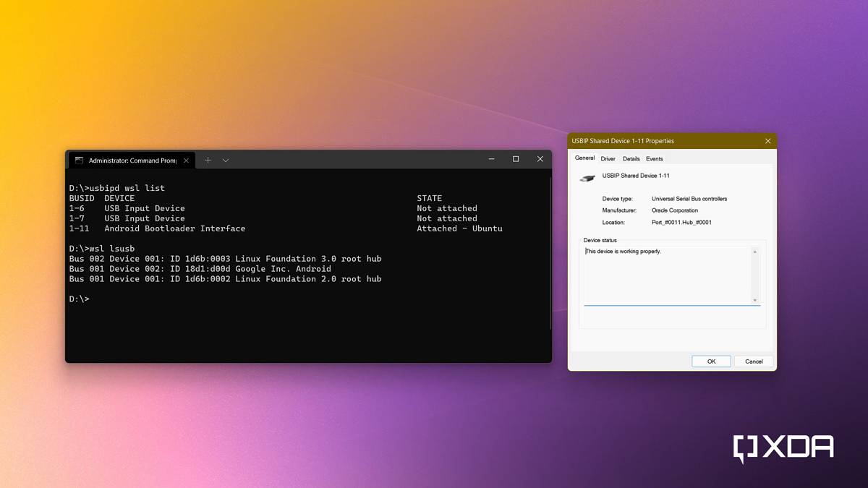This screenshot has width=868, height=488.
Task: Click the 'Linux Foundation 3.0 root hub' line
Action: [225, 259]
